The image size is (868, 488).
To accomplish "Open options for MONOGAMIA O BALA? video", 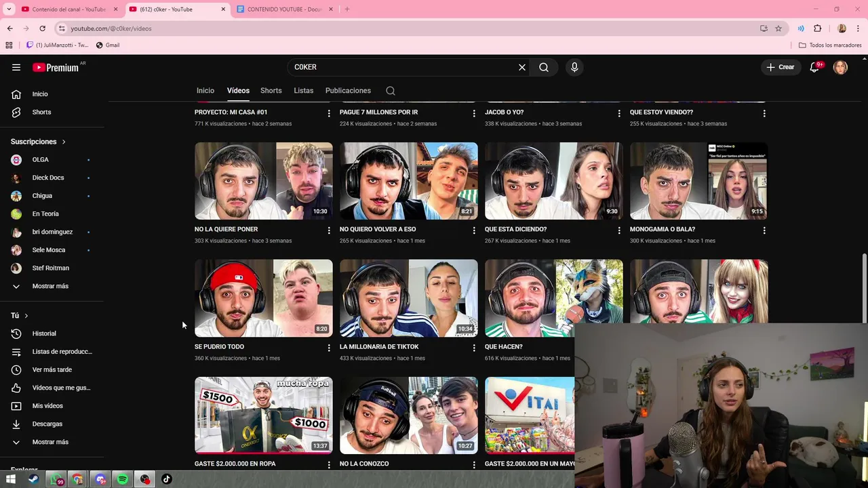I will click(764, 230).
